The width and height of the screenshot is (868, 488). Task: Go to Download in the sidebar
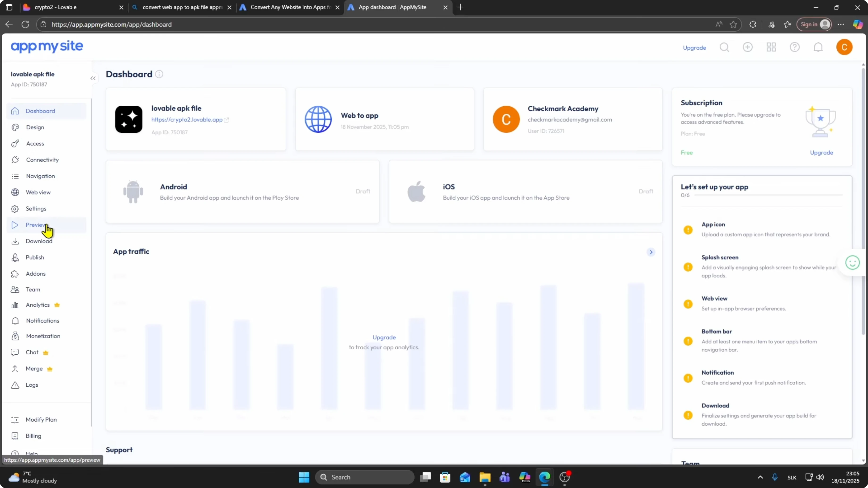click(46, 241)
